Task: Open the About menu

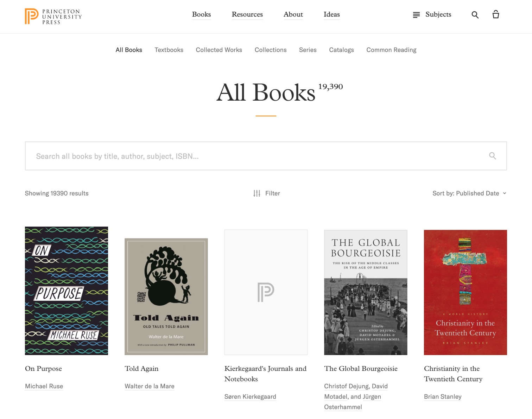Action: click(293, 14)
